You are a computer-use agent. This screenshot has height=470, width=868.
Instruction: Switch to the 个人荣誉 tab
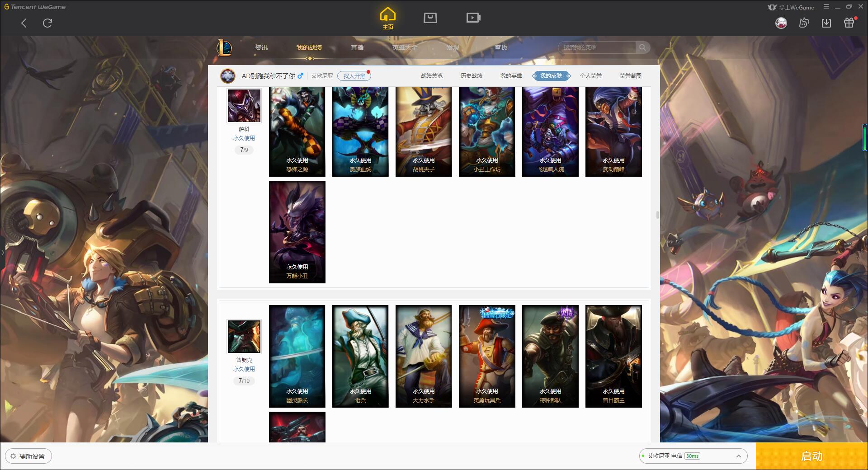591,76
